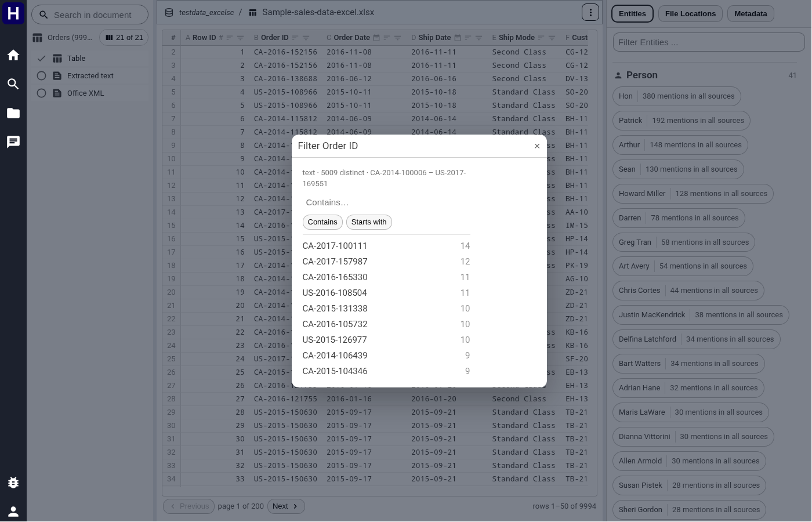812x522 pixels.
Task: Go to Next page of rows
Action: click(286, 506)
